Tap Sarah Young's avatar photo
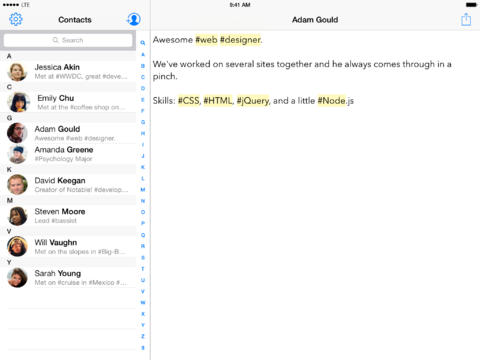This screenshot has height=360, width=480. coord(17,278)
